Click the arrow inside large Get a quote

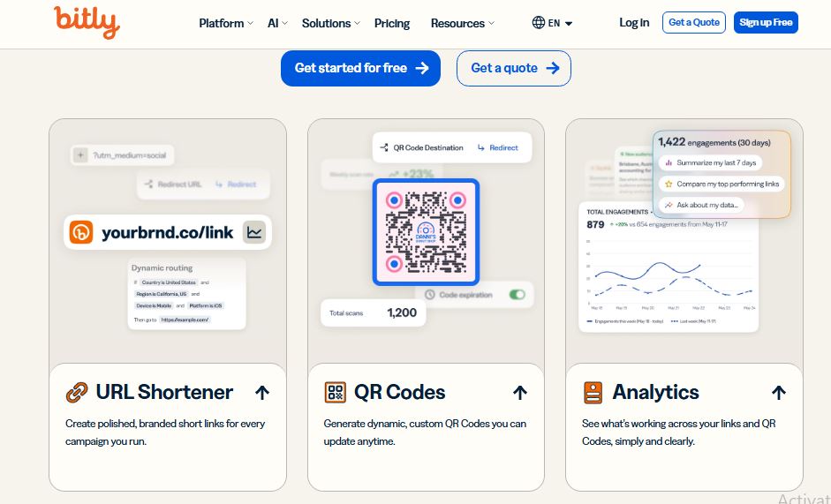tap(553, 68)
